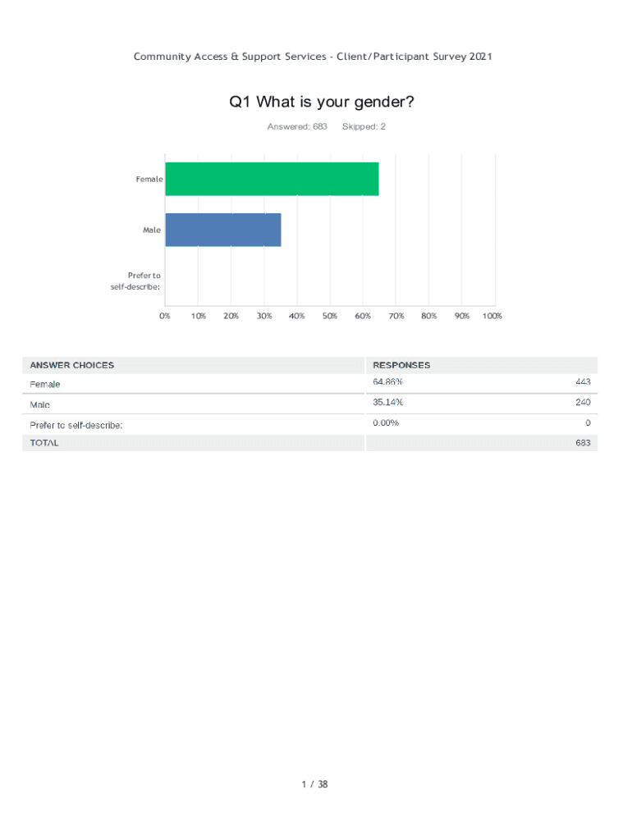Click the 443 response count
This screenshot has width=632, height=840.
click(583, 382)
